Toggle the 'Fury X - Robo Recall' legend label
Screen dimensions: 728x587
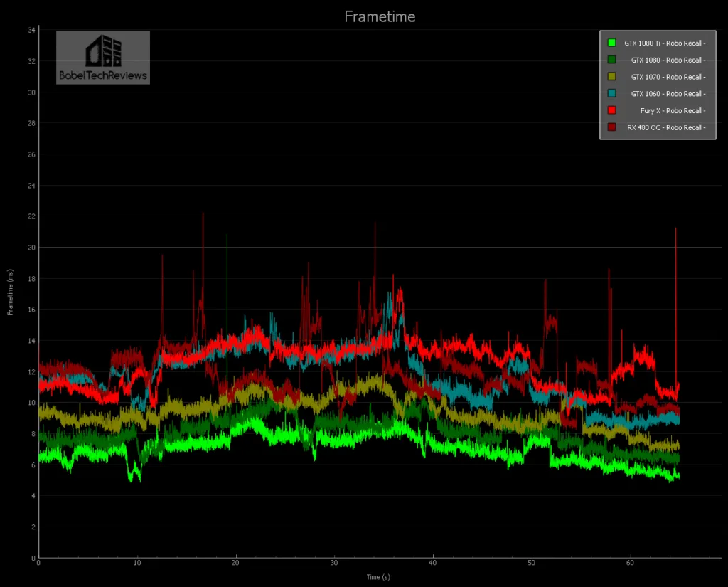pos(673,111)
